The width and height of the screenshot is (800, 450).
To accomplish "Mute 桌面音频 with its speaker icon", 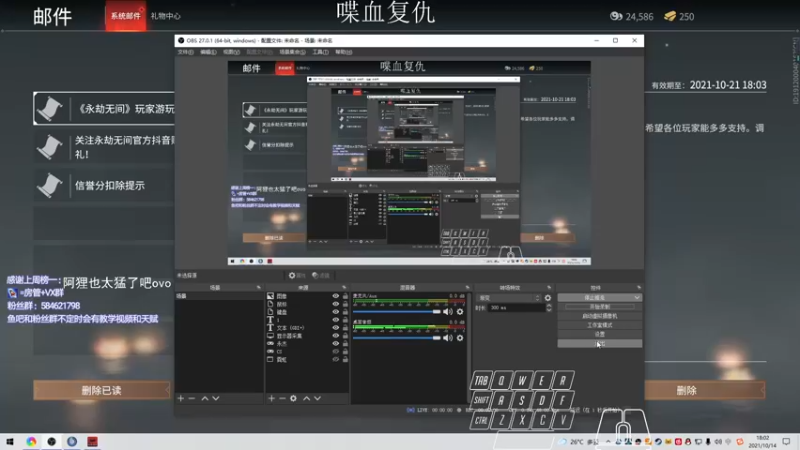I will [447, 338].
